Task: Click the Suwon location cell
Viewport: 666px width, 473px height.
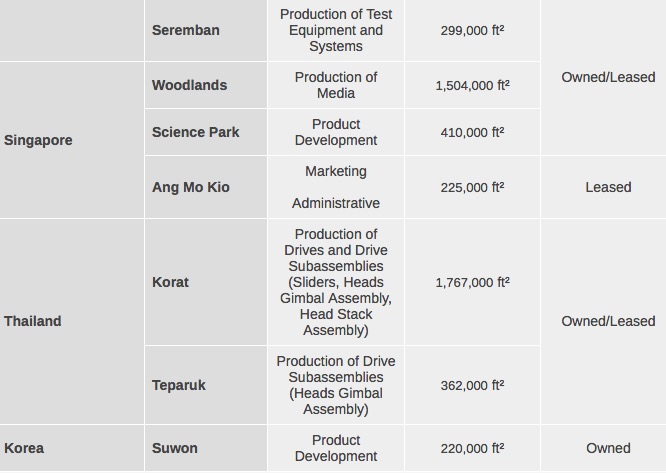Action: point(175,448)
